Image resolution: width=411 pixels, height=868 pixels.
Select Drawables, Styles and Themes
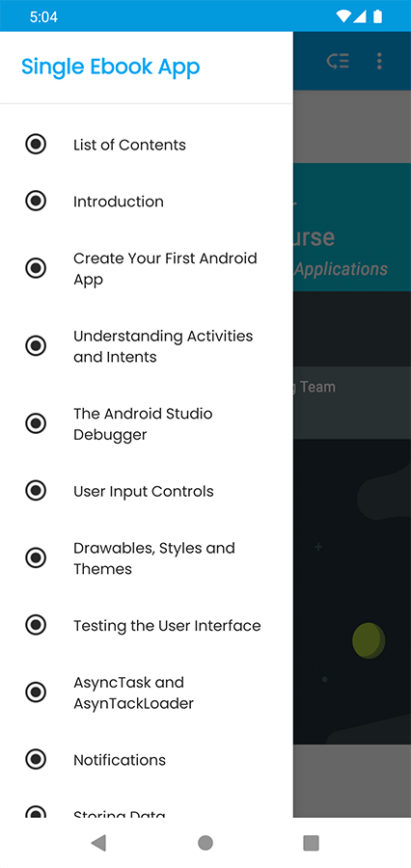tap(147, 558)
